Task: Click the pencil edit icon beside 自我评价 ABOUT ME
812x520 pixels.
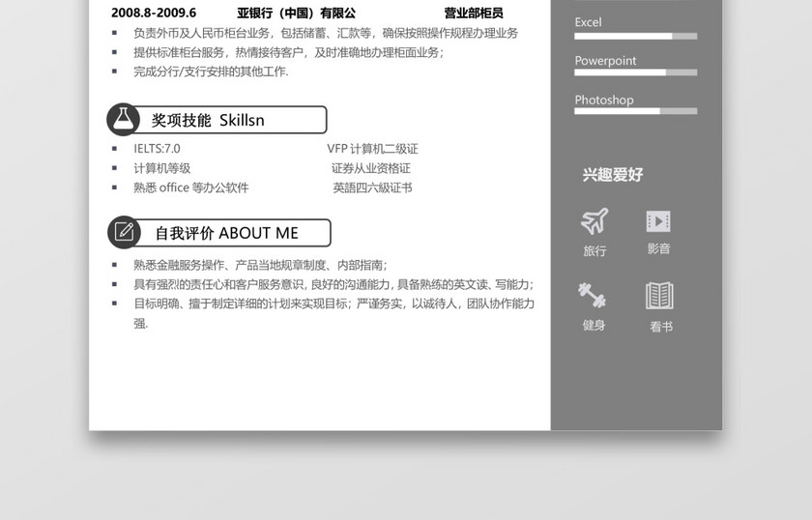Action: pyautogui.click(x=125, y=232)
